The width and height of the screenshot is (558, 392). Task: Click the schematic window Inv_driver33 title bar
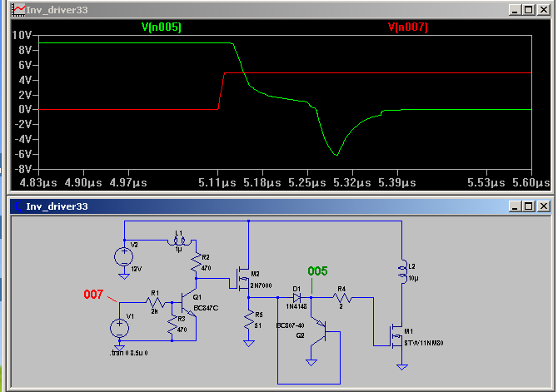pos(250,206)
